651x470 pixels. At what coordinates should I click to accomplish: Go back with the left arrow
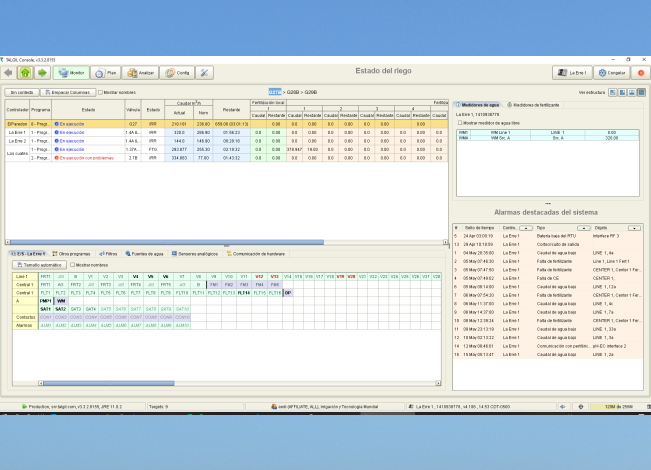click(8, 73)
